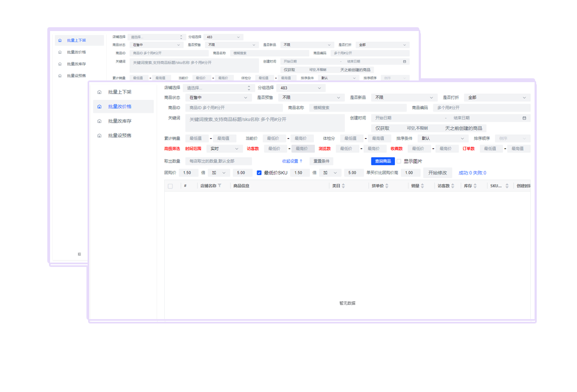577x392 pixels.
Task: Click 商品名称 模糊搜索 input in front window
Action: click(x=358, y=108)
